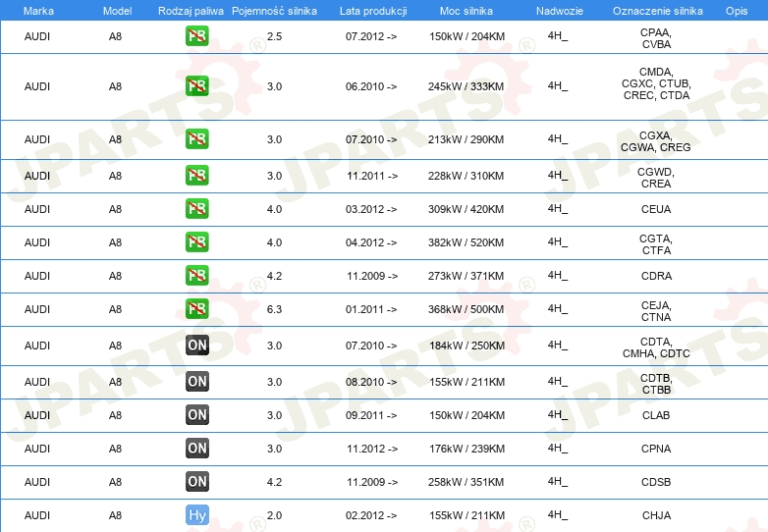The width and height of the screenshot is (768, 532).
Task: Select the engine code cell CGTA, CTFA
Action: point(656,244)
